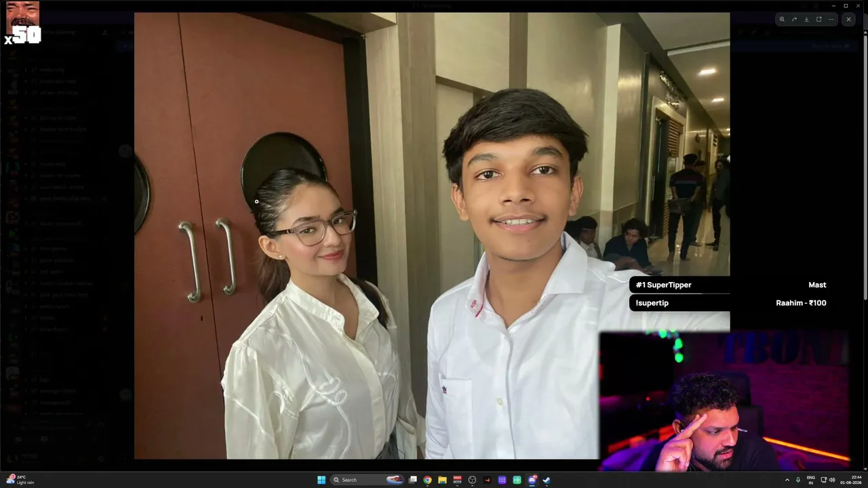
Task: Close the image viewer with the X
Action: pyautogui.click(x=848, y=20)
